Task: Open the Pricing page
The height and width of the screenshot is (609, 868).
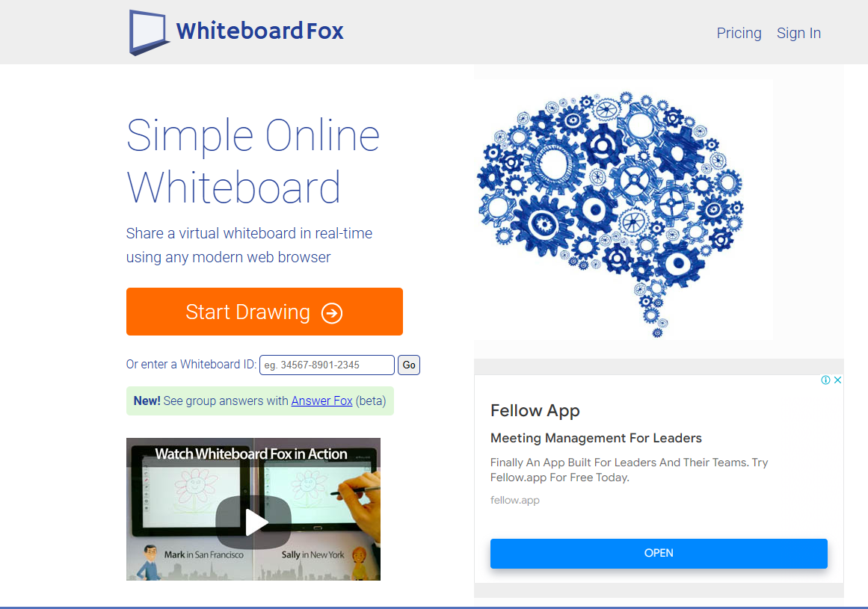Action: point(739,33)
